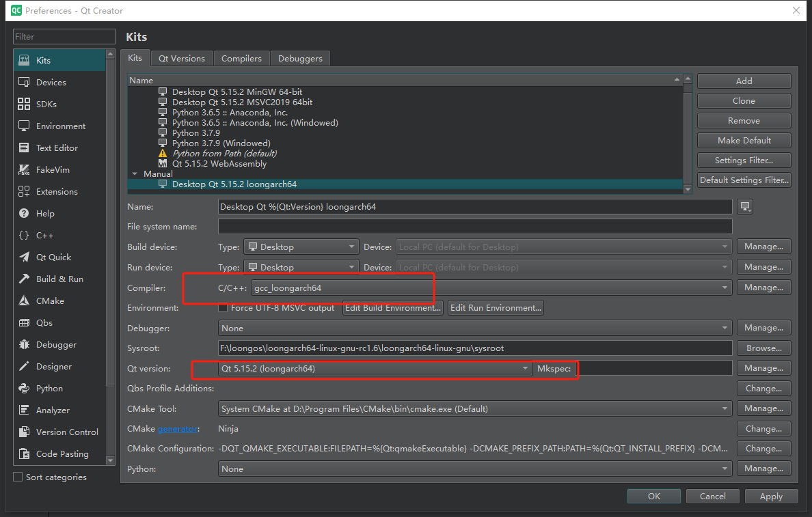Viewport: 812px width, 517px height.
Task: Open the Debugger dropdown
Action: [475, 328]
